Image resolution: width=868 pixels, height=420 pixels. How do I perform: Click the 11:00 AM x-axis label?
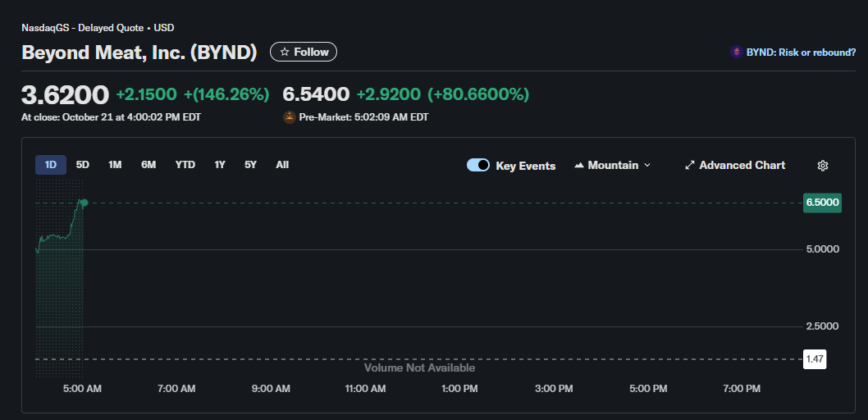[x=365, y=389]
